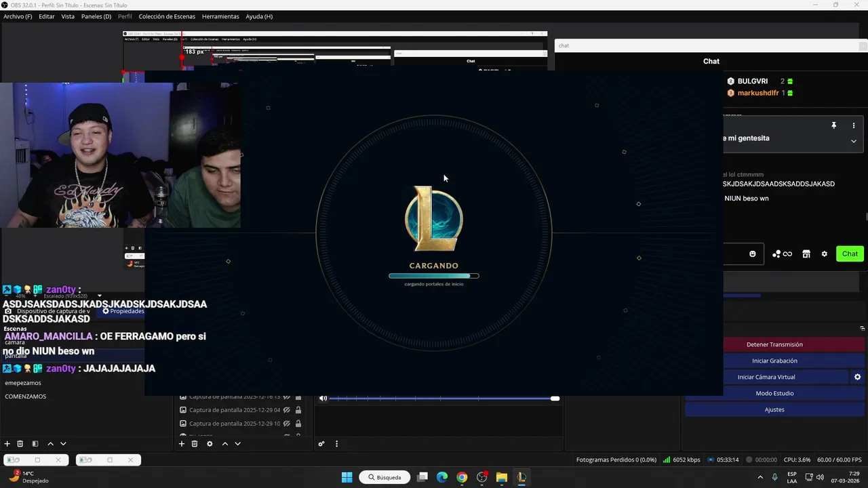Expand pinned chat message chevron
Screen dimensions: 868x488
(x=854, y=141)
